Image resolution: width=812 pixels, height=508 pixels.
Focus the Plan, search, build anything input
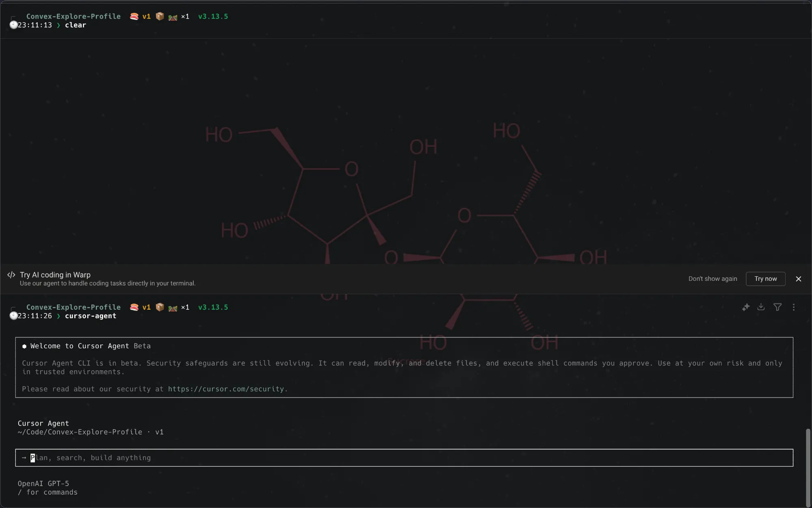[x=404, y=458]
